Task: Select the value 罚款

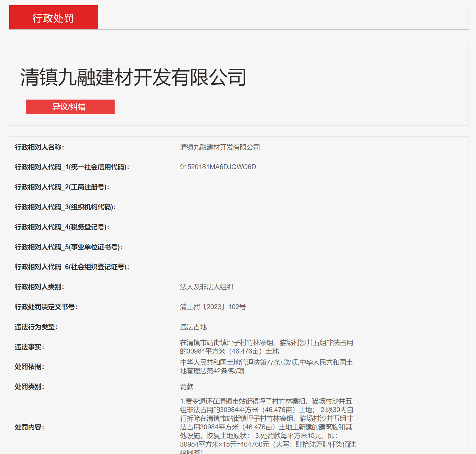Action: click(187, 387)
